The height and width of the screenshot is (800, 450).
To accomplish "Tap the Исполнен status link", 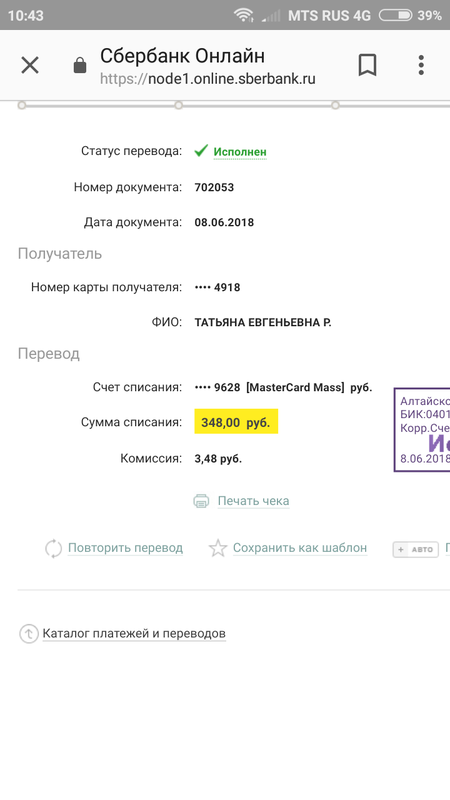I will tap(240, 152).
